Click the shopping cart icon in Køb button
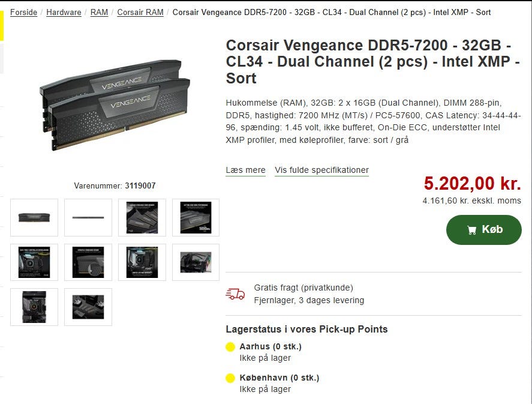Image resolution: width=532 pixels, height=404 pixels. [x=471, y=230]
